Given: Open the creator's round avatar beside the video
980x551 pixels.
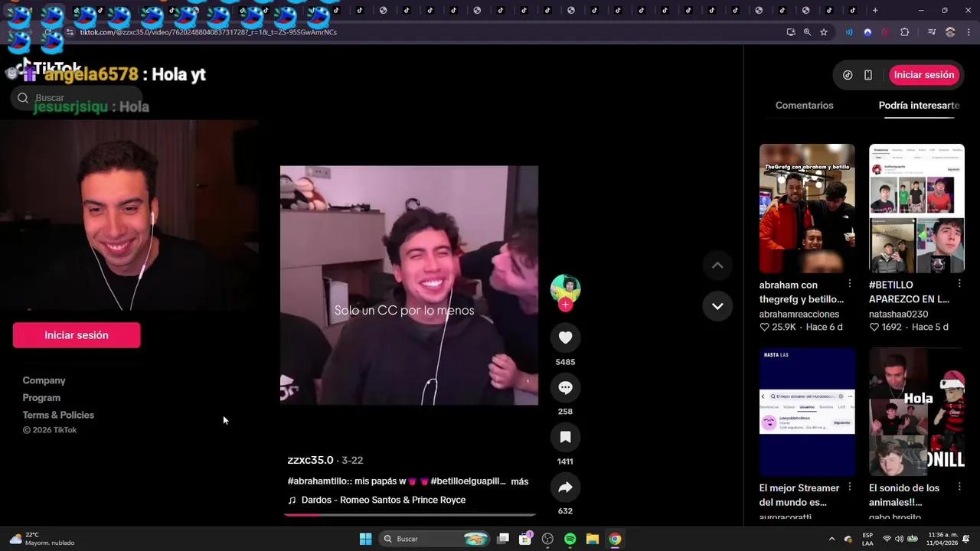Looking at the screenshot, I should 565,289.
